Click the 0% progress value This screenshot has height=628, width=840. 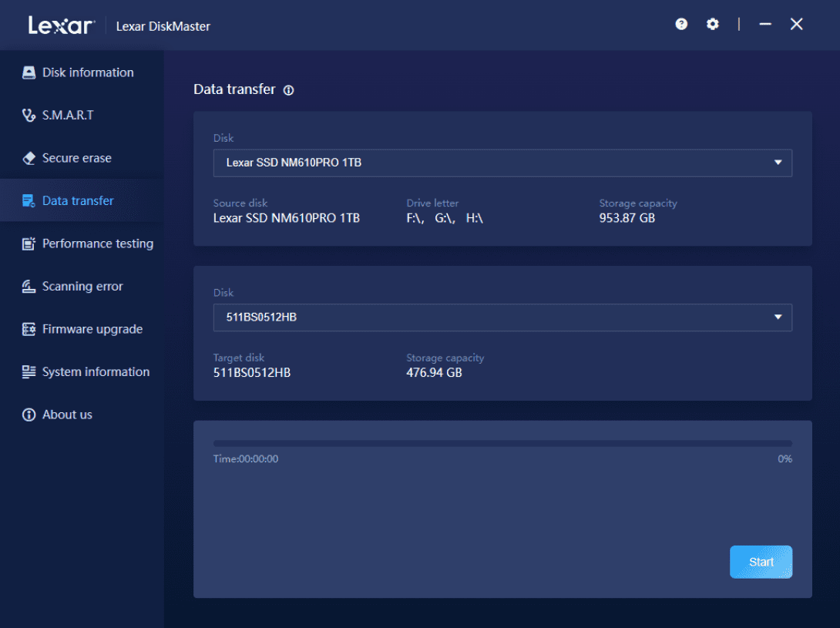tap(785, 459)
